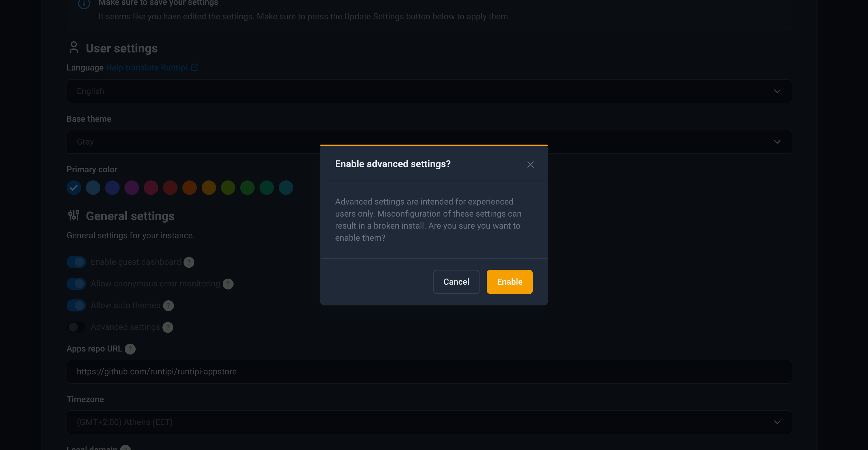Turn off Allow anonymous error monitoring
The width and height of the screenshot is (868, 450).
[76, 284]
